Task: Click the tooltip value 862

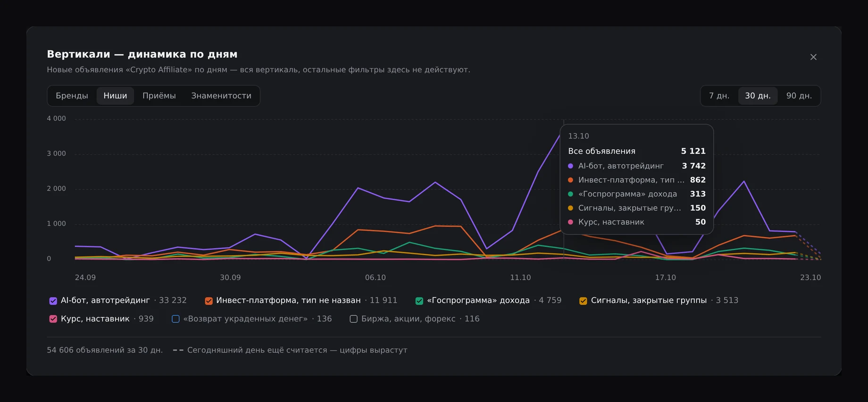Action: [x=698, y=180]
